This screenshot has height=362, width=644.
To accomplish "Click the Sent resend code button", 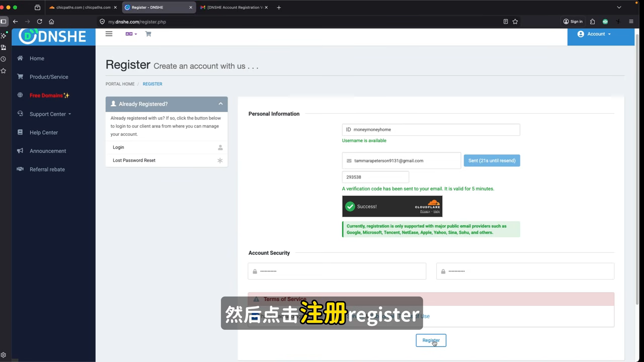I will click(x=492, y=161).
